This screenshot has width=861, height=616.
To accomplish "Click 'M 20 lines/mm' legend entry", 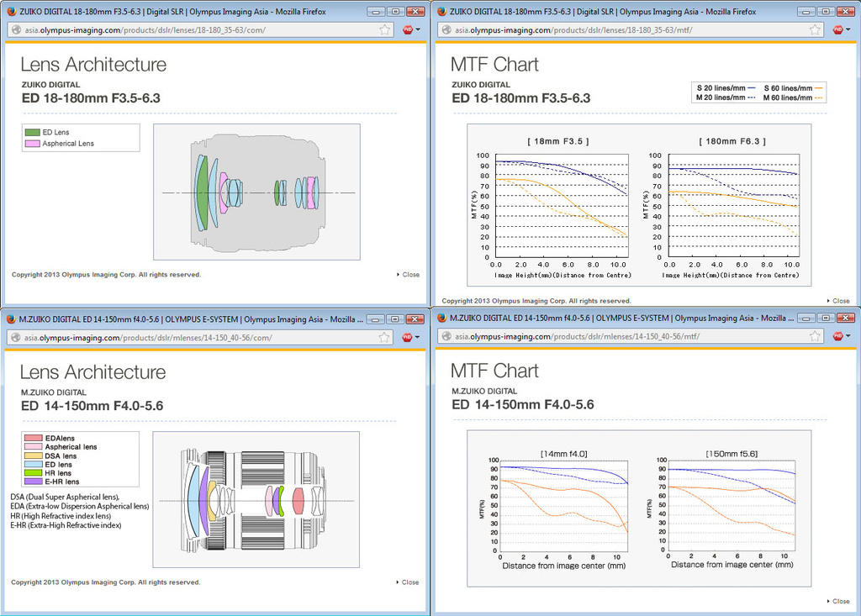I will click(x=726, y=97).
